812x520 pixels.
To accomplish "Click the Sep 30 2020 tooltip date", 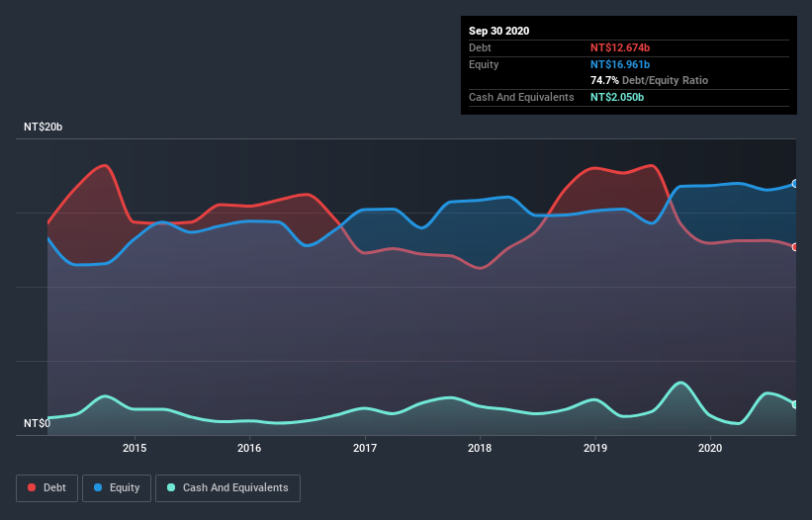I will (498, 31).
